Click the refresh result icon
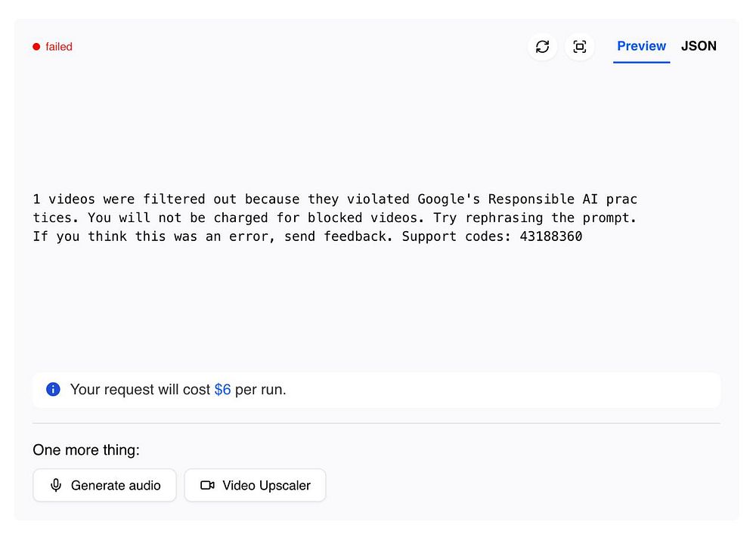 point(542,47)
